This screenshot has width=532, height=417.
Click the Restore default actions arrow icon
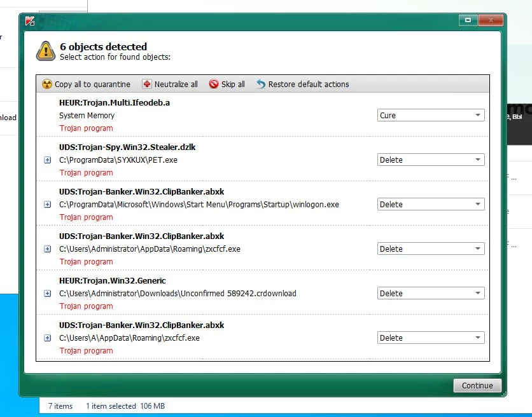[261, 84]
